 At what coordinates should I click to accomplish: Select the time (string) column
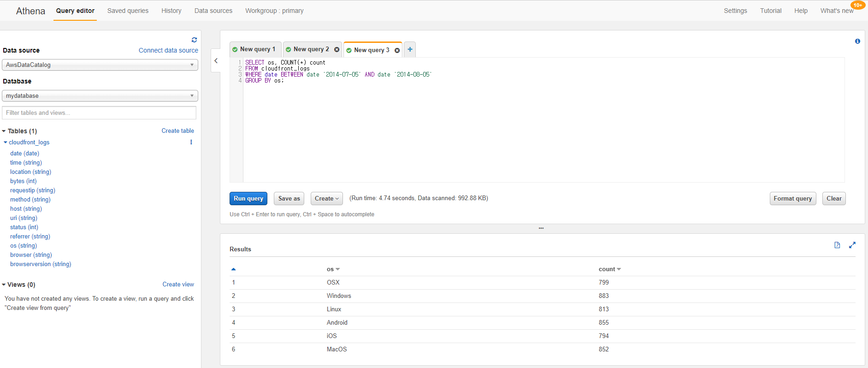tap(26, 163)
